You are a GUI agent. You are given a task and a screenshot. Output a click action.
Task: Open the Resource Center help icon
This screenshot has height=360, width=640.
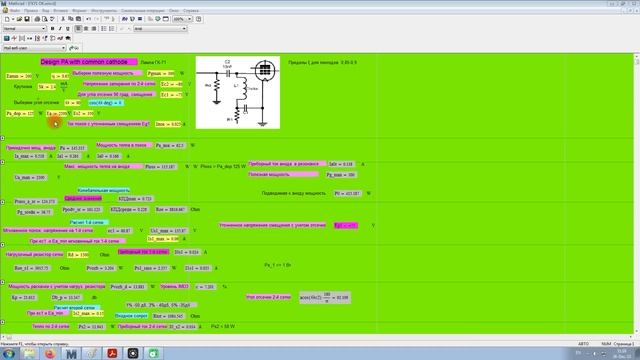[199, 19]
